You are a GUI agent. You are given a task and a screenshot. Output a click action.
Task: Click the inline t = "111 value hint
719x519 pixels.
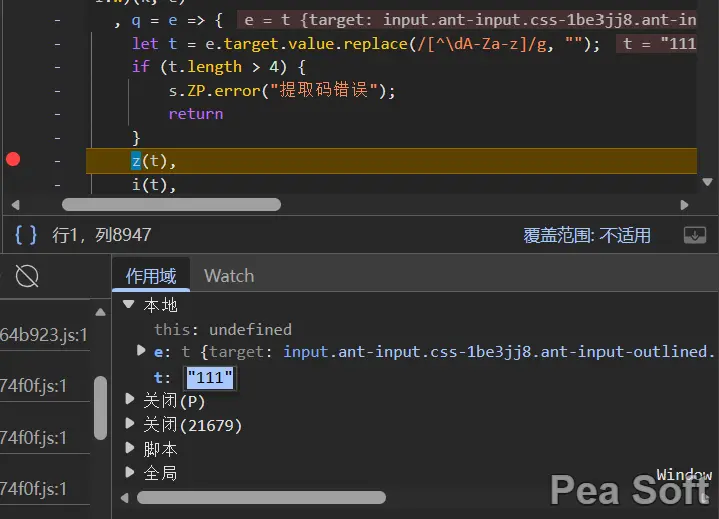click(657, 44)
